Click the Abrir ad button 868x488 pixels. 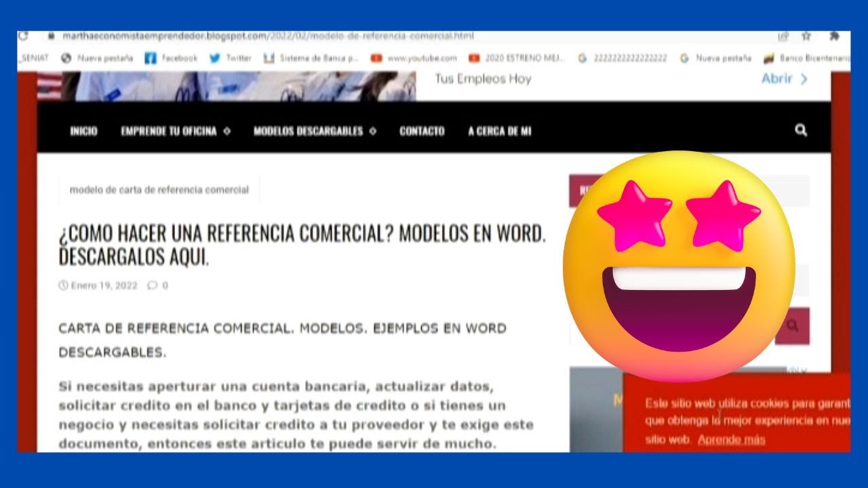coord(784,79)
